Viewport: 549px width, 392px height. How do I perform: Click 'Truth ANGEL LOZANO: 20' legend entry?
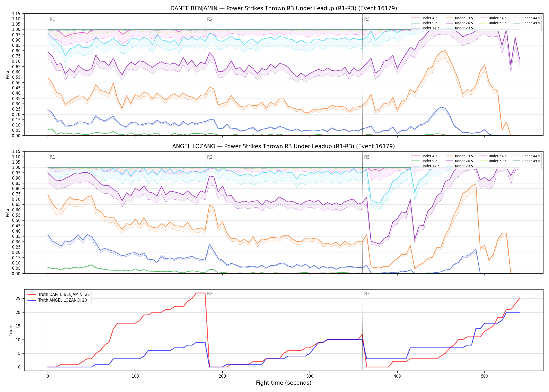[58, 300]
